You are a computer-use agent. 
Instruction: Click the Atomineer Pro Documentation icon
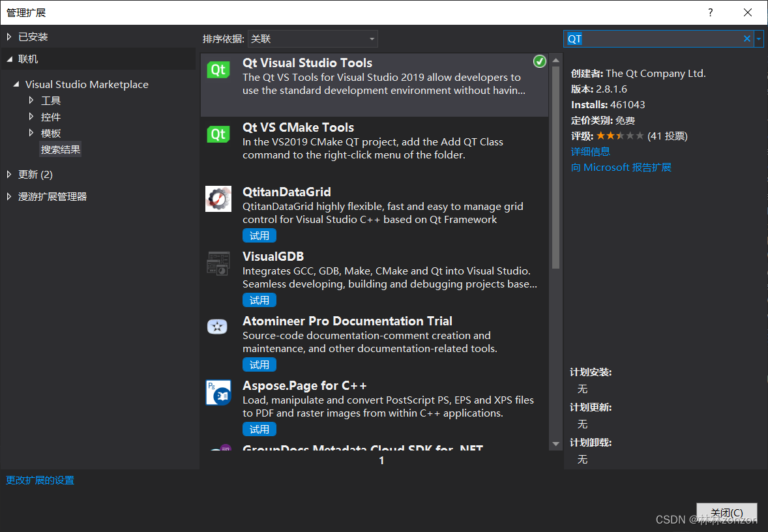[x=218, y=326]
